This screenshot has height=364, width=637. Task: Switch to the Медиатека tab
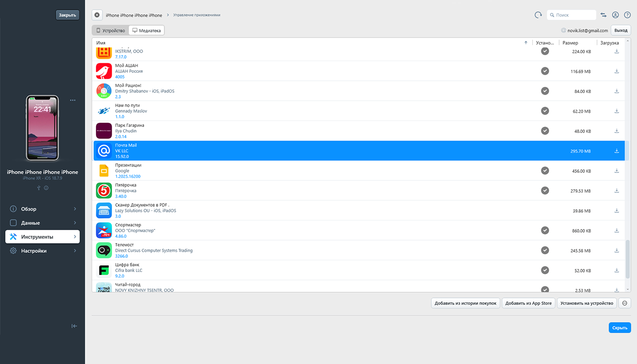click(147, 31)
